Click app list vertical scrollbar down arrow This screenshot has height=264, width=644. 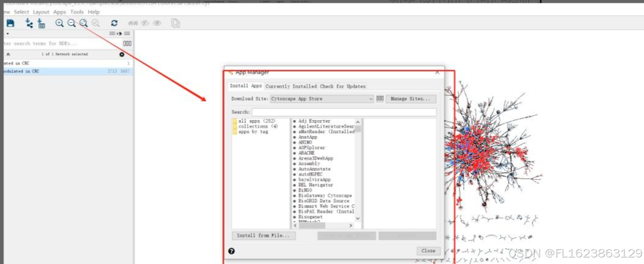pos(358,218)
